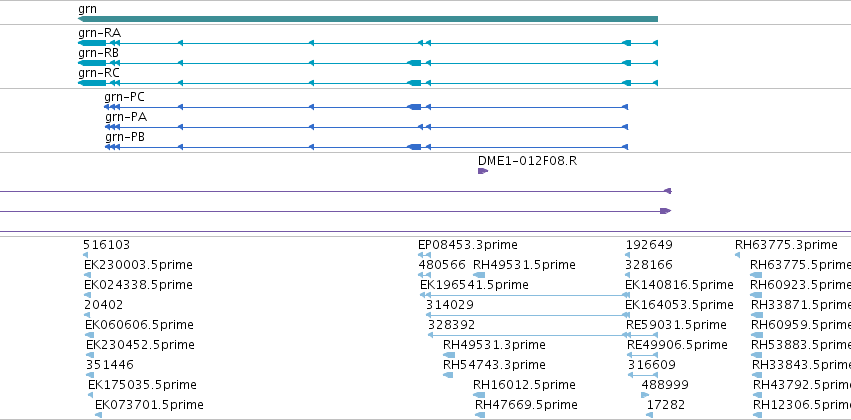Select EST EK060606.5prime
The width and height of the screenshot is (851, 420).
tap(139, 326)
